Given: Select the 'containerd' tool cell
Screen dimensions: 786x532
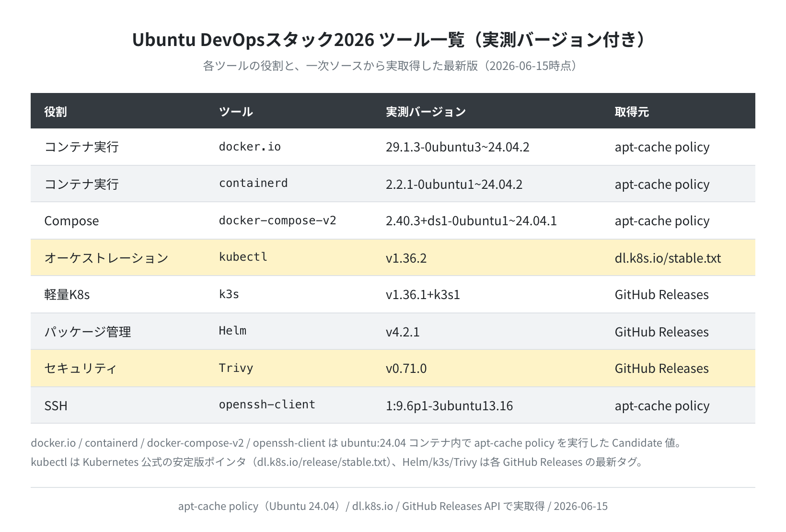Looking at the screenshot, I should click(x=253, y=183).
